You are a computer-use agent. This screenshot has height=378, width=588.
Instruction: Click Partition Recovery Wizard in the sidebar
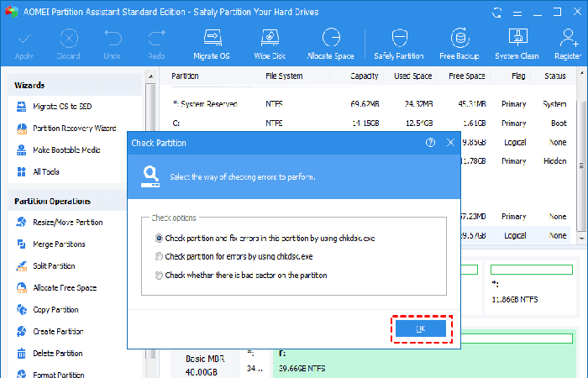pyautogui.click(x=74, y=129)
